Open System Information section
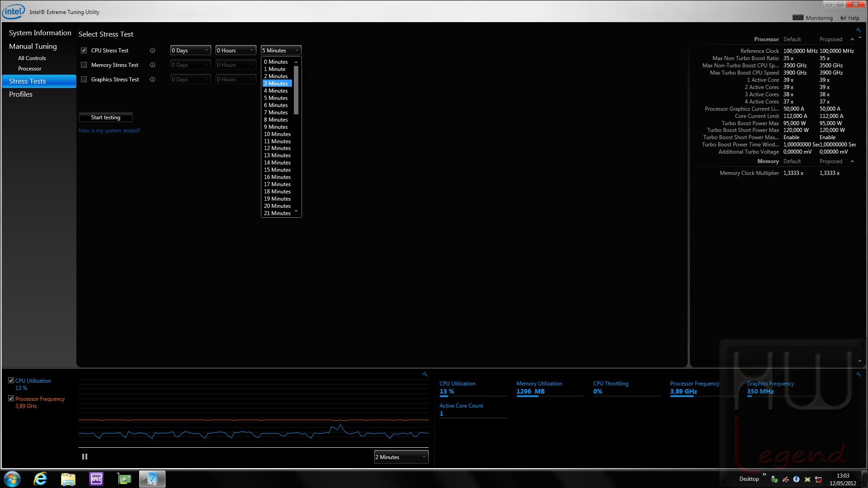Image resolution: width=868 pixels, height=488 pixels. coord(40,33)
